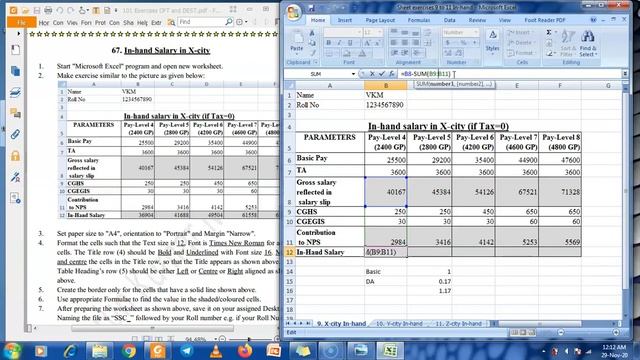Open the Foxit Reader PDF ribbon tab
Image resolution: width=640 pixels, height=360 pixels.
544,20
